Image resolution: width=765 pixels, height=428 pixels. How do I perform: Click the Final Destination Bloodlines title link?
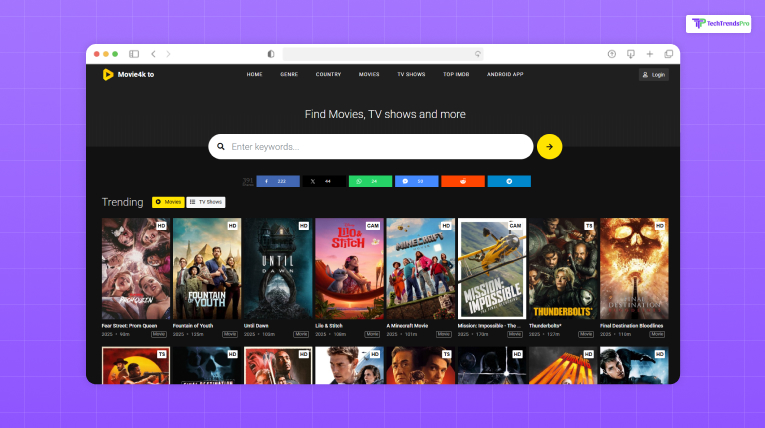(x=631, y=326)
